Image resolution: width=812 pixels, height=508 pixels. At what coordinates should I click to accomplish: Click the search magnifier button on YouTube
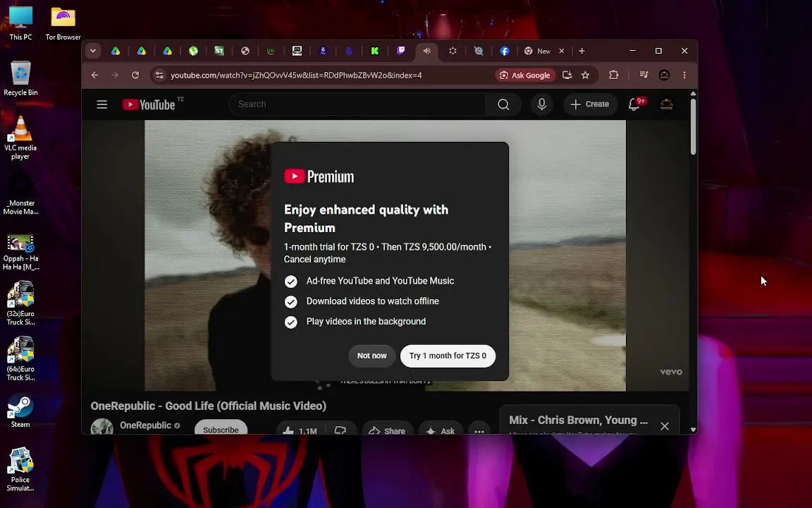pyautogui.click(x=503, y=104)
